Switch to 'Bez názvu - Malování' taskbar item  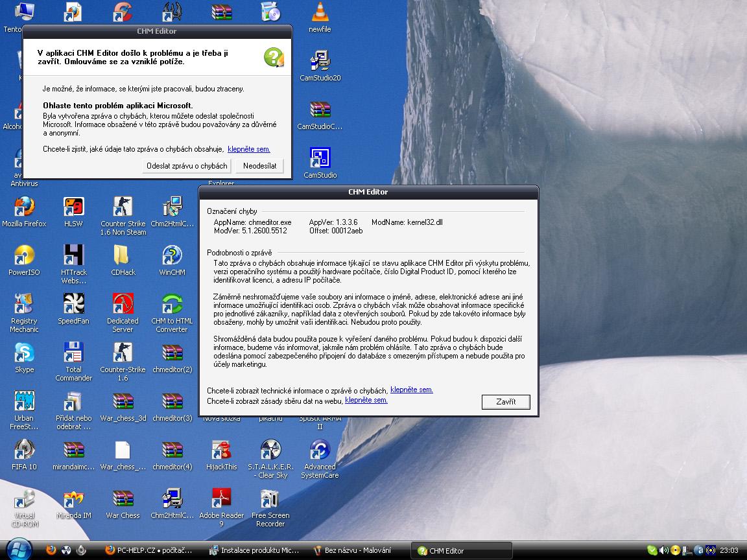tap(358, 550)
